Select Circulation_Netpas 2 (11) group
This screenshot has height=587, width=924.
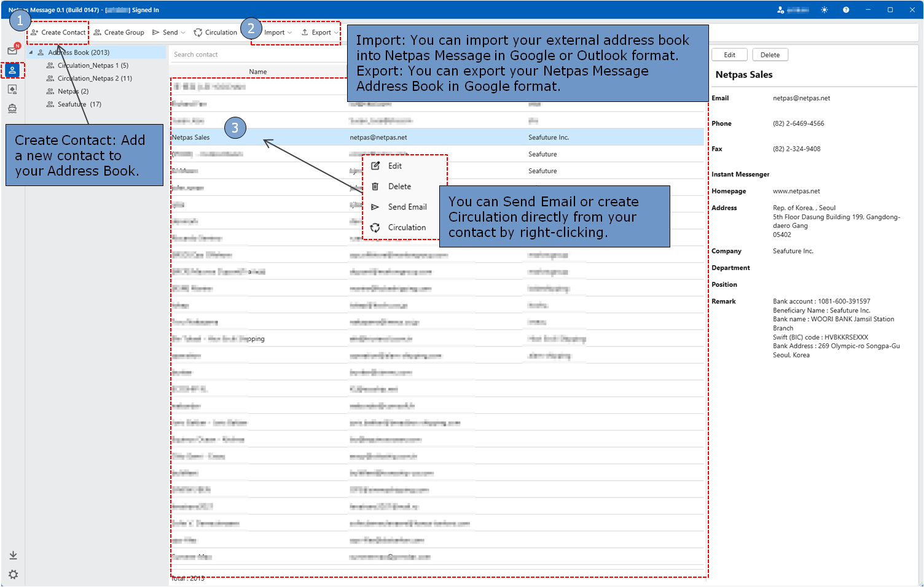coord(95,79)
